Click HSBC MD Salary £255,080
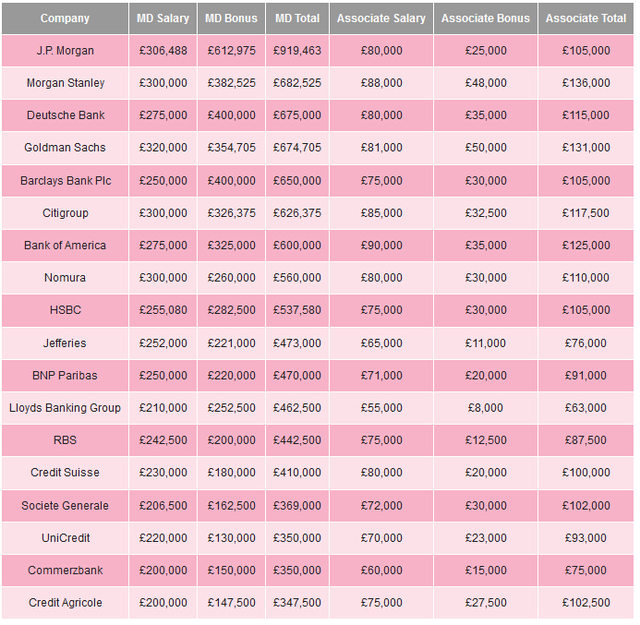 point(163,310)
